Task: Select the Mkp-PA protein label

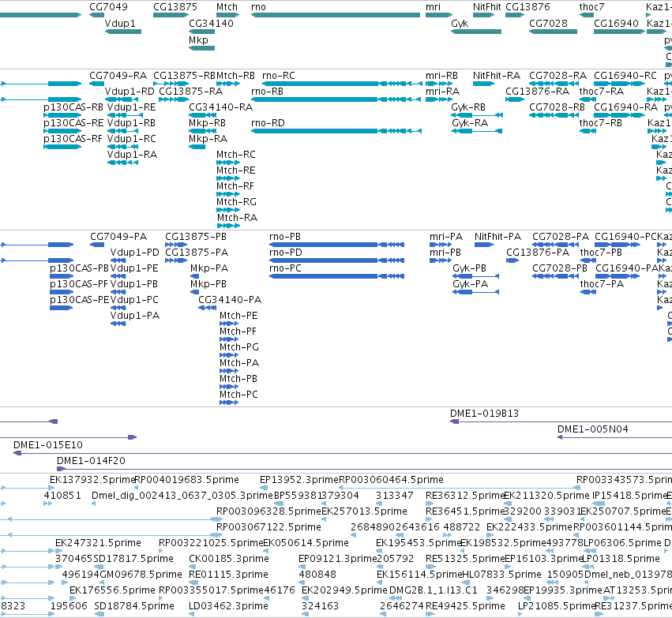Action: tap(209, 268)
